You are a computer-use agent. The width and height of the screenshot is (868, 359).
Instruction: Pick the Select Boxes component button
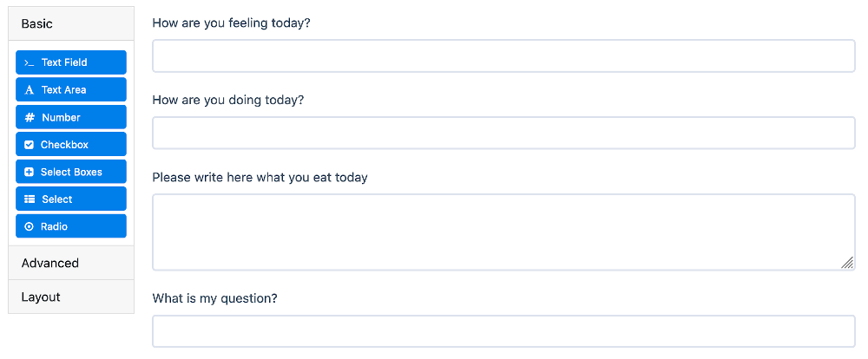pyautogui.click(x=71, y=172)
